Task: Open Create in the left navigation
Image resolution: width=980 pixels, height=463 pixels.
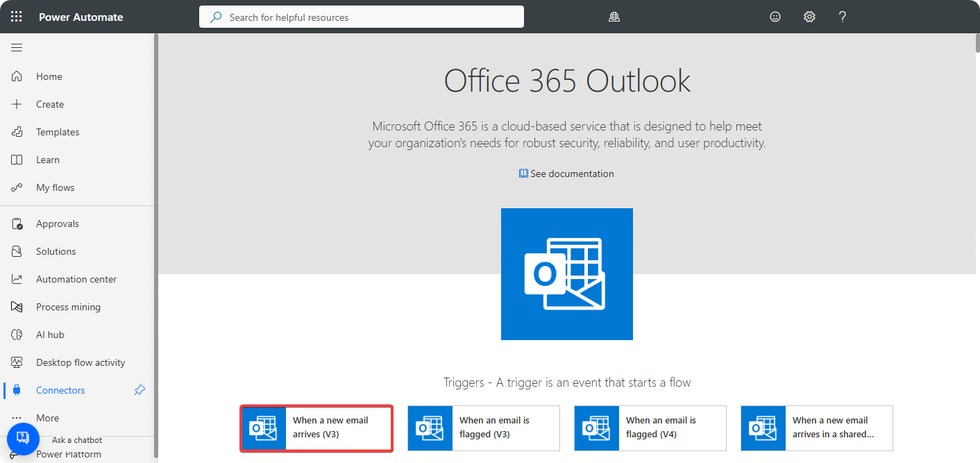Action: coord(49,104)
